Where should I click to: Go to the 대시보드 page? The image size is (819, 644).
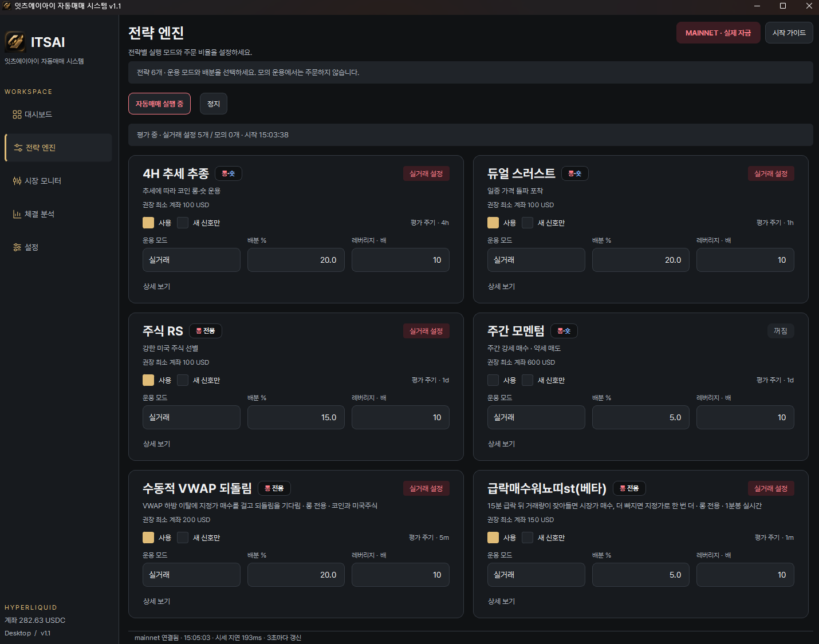click(58, 114)
